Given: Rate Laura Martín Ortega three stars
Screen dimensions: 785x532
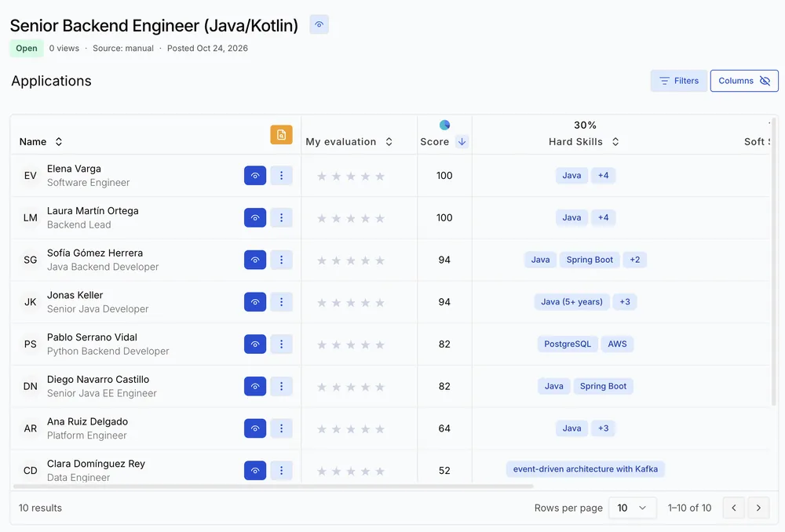Looking at the screenshot, I should pos(351,218).
